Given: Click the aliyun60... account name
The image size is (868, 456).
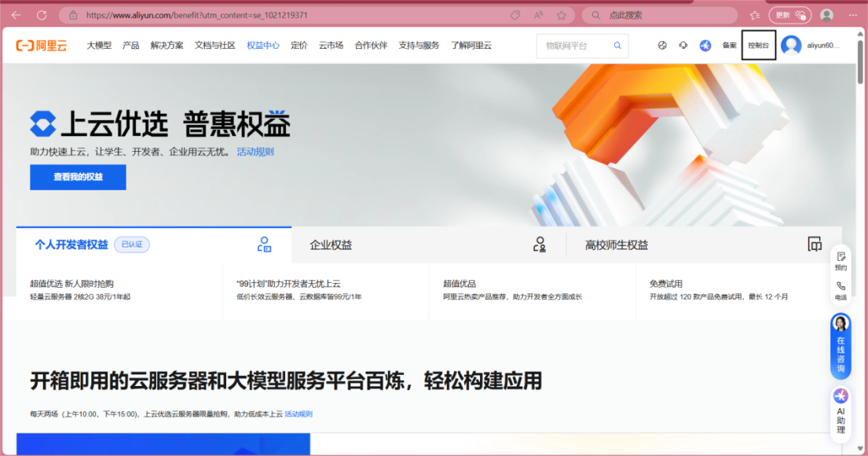Looking at the screenshot, I should (822, 46).
